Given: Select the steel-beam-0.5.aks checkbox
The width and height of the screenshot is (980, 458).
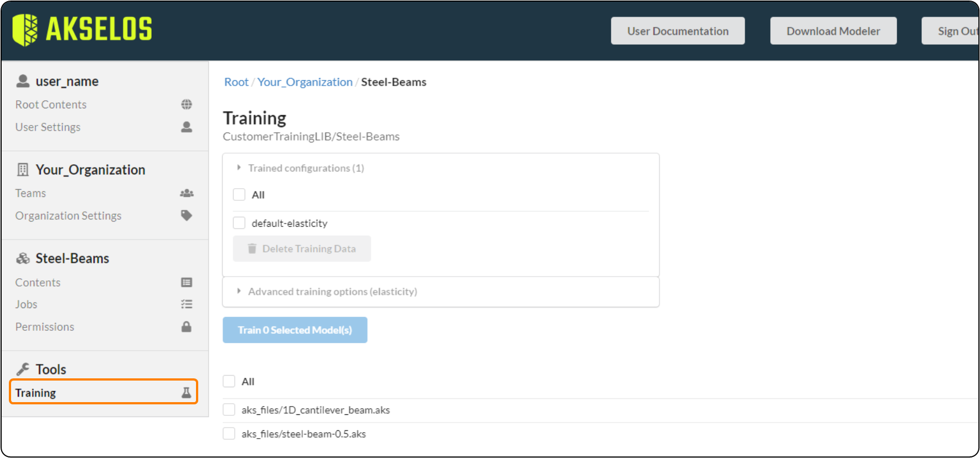Looking at the screenshot, I should click(229, 434).
